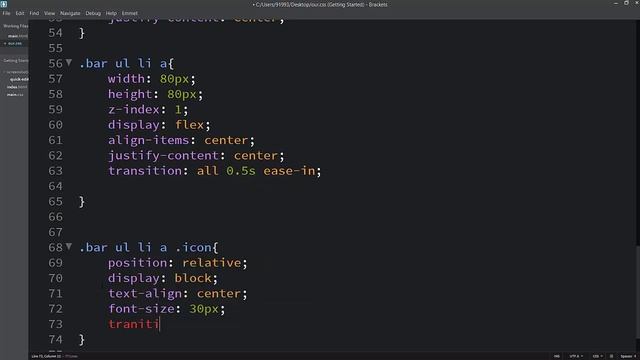Click the closing brace on line 74
Viewport: 640px width, 360px height.
(x=82, y=339)
